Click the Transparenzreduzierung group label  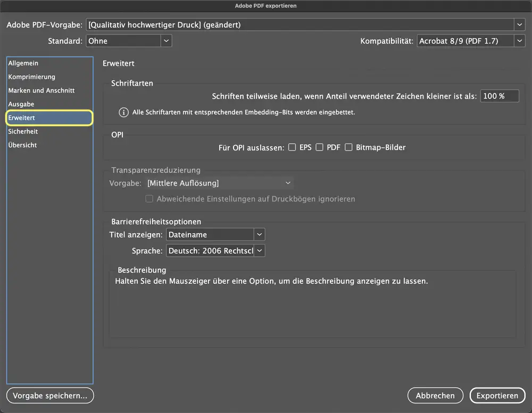coord(156,170)
